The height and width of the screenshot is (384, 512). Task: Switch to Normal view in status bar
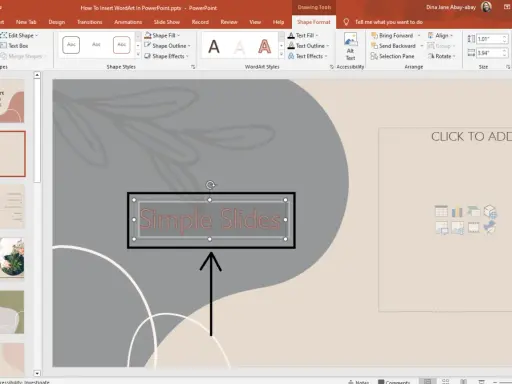(x=428, y=381)
